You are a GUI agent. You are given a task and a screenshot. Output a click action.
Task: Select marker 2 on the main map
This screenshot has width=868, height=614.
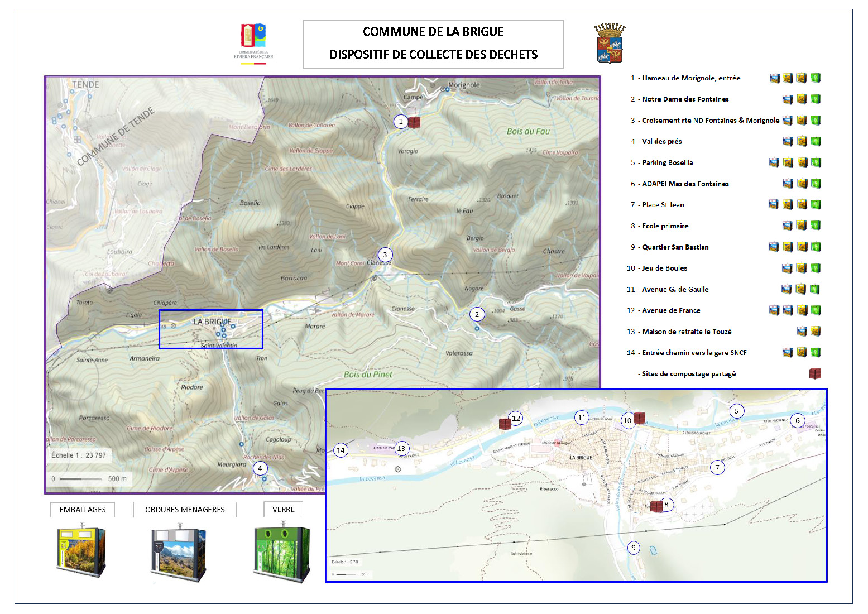[x=477, y=314]
